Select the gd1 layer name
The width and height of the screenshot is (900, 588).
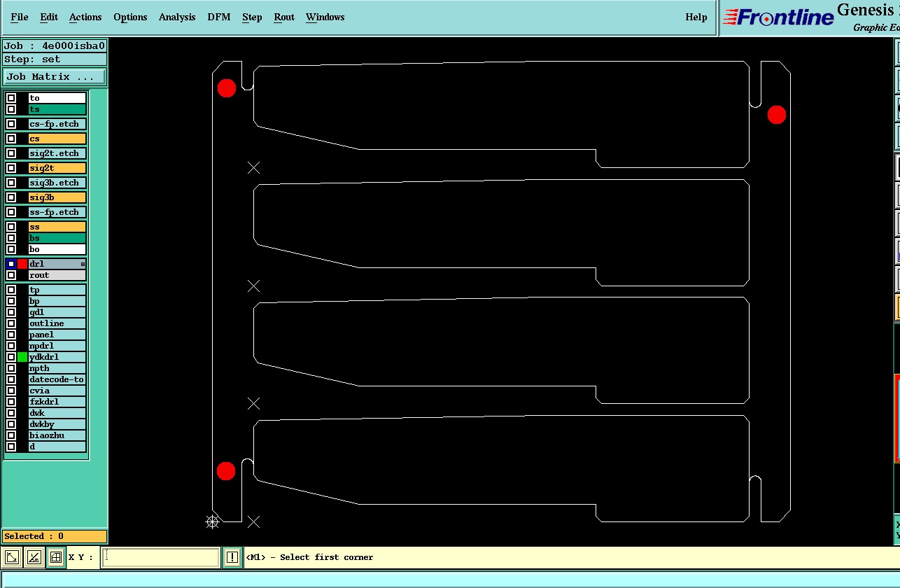point(57,312)
